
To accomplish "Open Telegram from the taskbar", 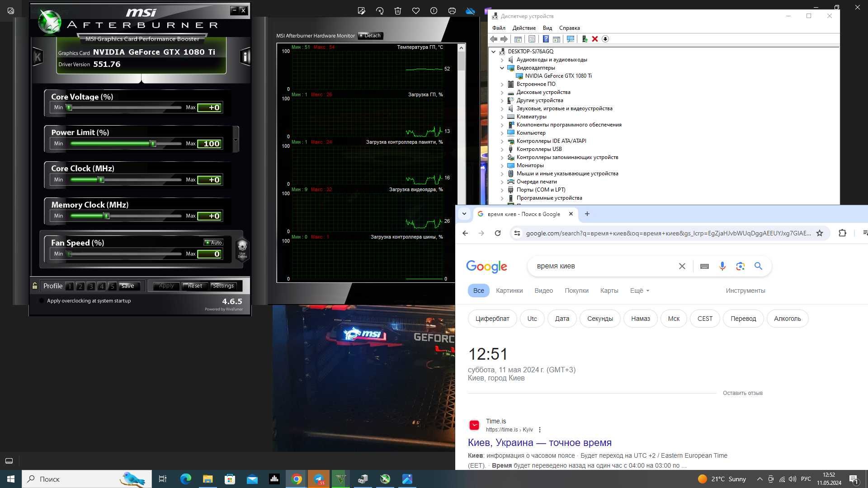I will click(319, 479).
